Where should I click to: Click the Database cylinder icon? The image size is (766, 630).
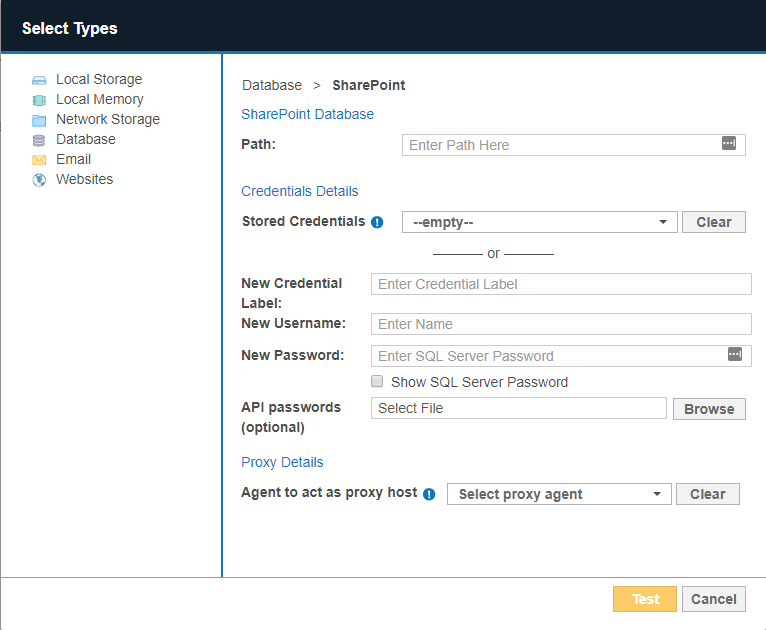[x=39, y=140]
